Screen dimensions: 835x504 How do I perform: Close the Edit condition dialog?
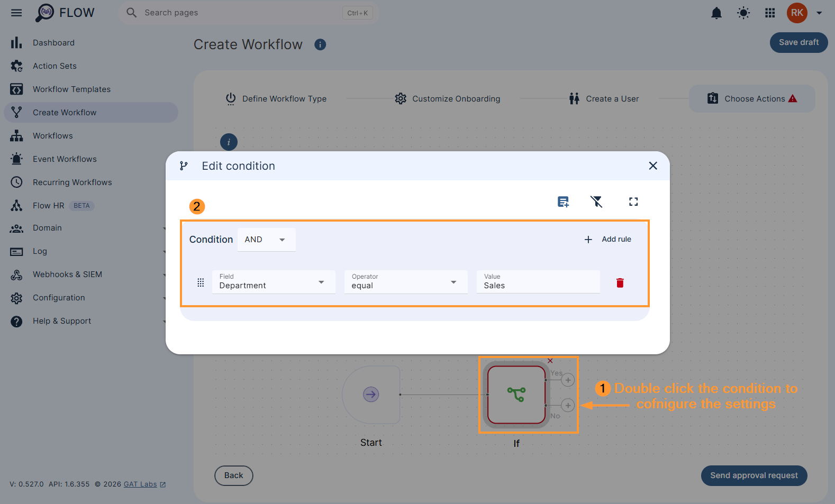pyautogui.click(x=653, y=166)
